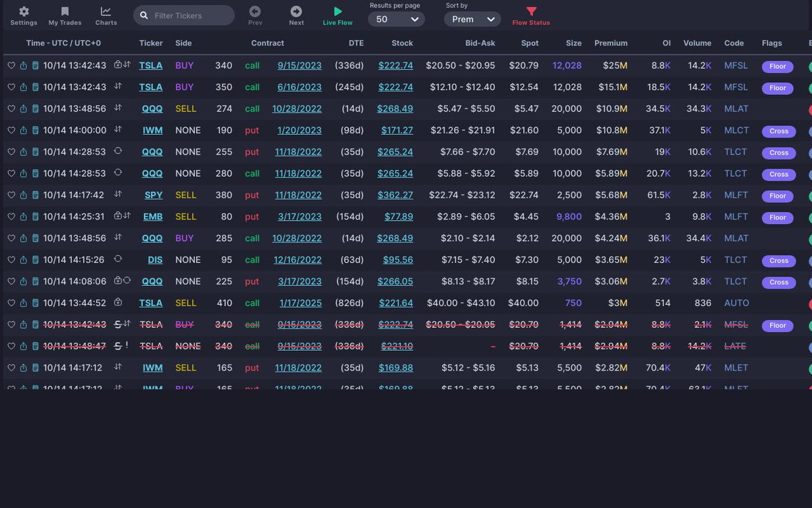The image size is (812, 508).
Task: Click the Filter Tickers search field
Action: coord(184,16)
